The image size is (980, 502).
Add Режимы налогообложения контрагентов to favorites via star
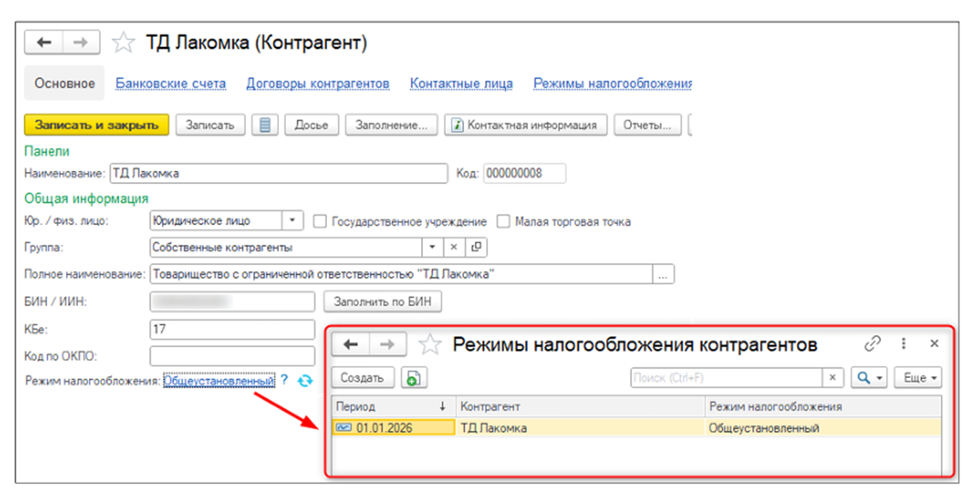click(430, 345)
